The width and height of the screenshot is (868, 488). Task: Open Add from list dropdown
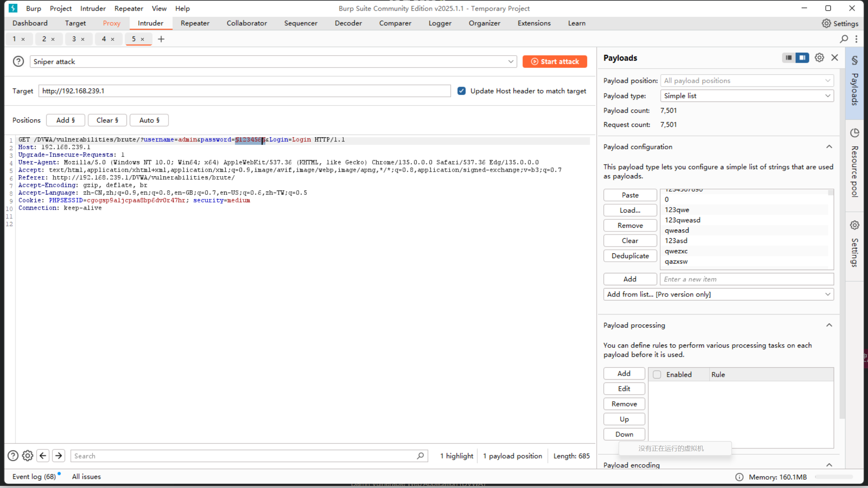pos(719,294)
